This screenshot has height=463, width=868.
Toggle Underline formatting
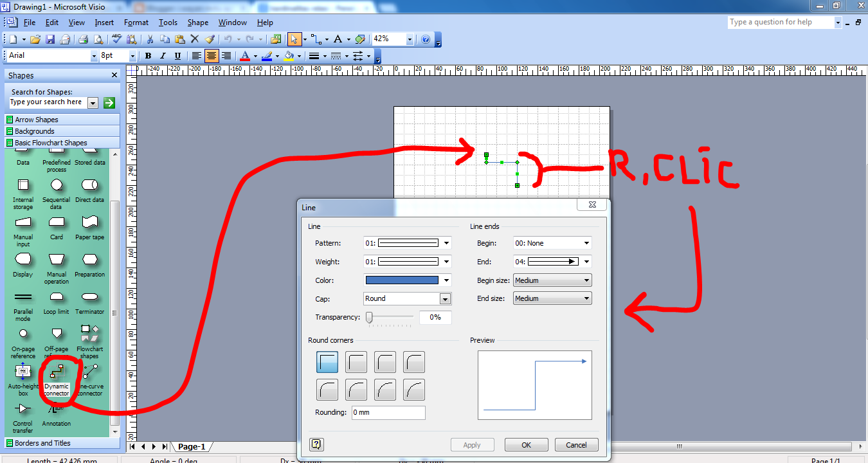[x=178, y=56]
